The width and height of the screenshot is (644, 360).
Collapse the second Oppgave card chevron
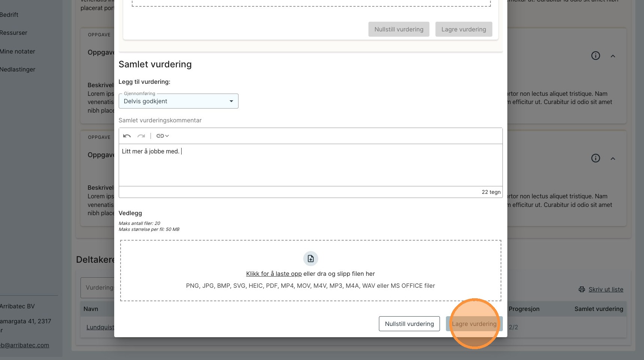(x=613, y=159)
